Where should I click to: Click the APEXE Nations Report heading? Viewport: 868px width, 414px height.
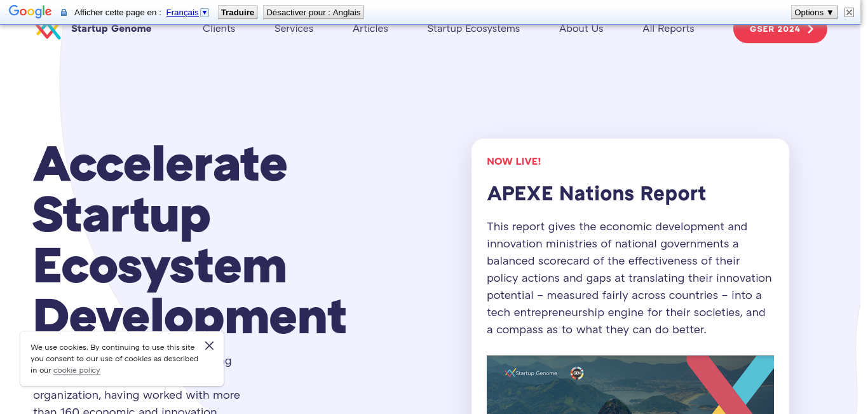click(x=597, y=193)
